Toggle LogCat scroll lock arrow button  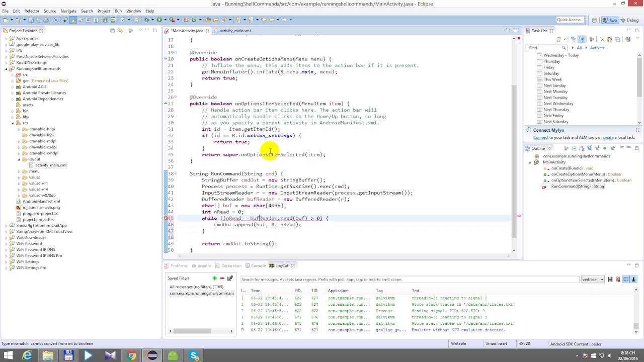click(633, 280)
